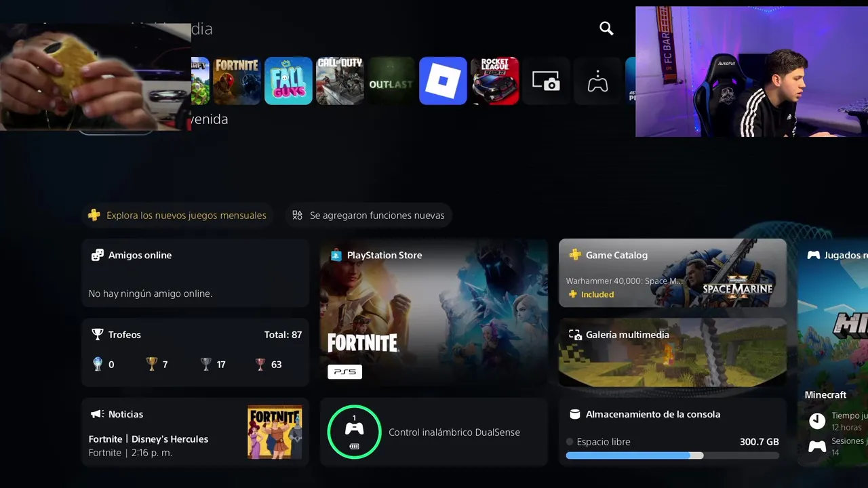Click the Noticias megaphone icon
Screen dimensions: 868x488
pos(98,413)
